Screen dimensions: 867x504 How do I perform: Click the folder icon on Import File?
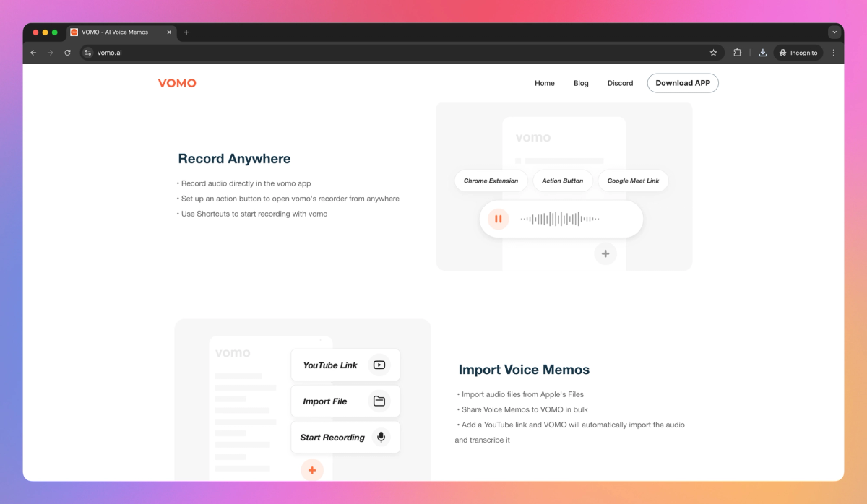(x=379, y=401)
